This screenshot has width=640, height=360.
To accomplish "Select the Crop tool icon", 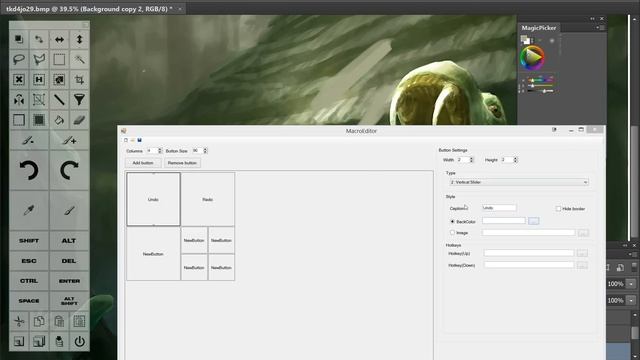I will [79, 80].
